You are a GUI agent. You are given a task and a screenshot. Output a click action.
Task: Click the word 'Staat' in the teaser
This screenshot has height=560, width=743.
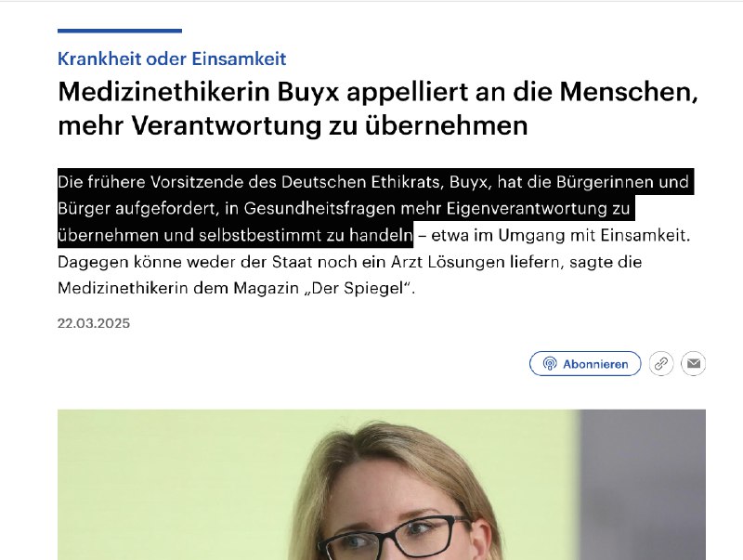292,262
